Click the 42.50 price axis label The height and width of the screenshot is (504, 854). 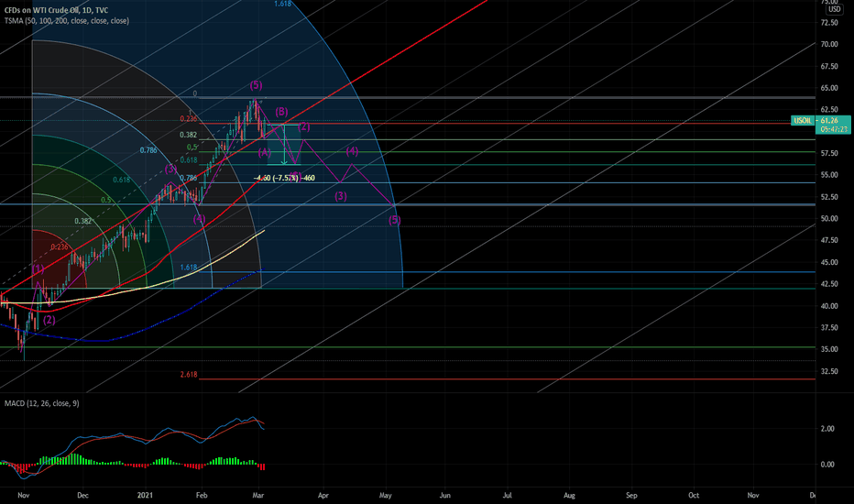(829, 284)
